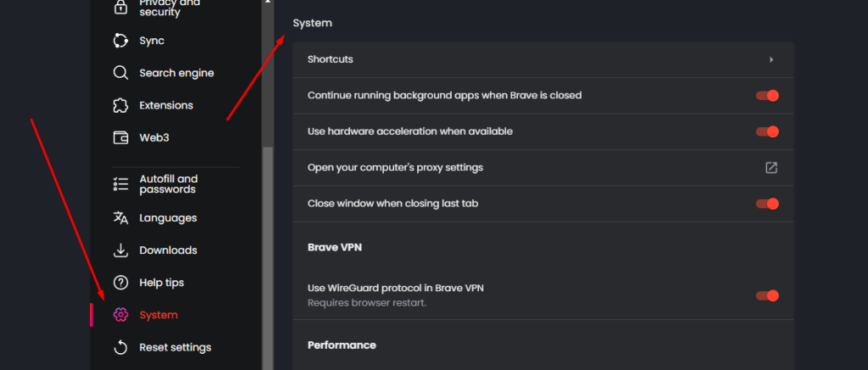Click the Extensions puzzle piece icon
The height and width of the screenshot is (370, 868).
(x=120, y=105)
